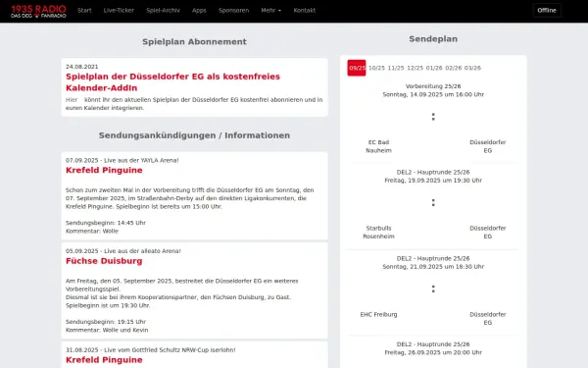Switch to the 10/25 month tab
Screen dimensions: 588x368
tap(376, 68)
